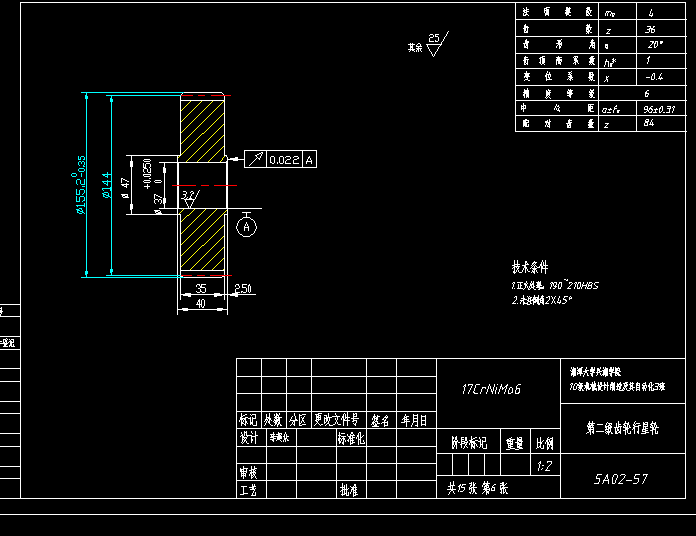The width and height of the screenshot is (696, 536).
Task: Click the pressure angle value 20°
Action: pos(655,45)
